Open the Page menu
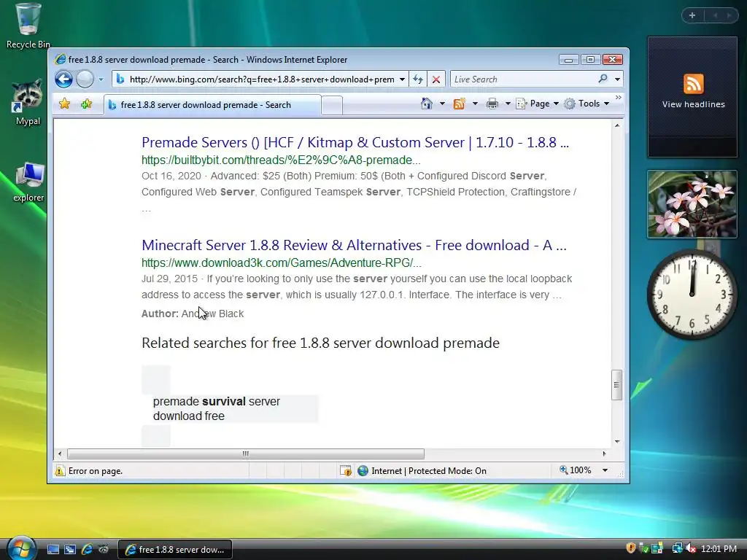Image resolution: width=747 pixels, height=560 pixels. tap(538, 104)
